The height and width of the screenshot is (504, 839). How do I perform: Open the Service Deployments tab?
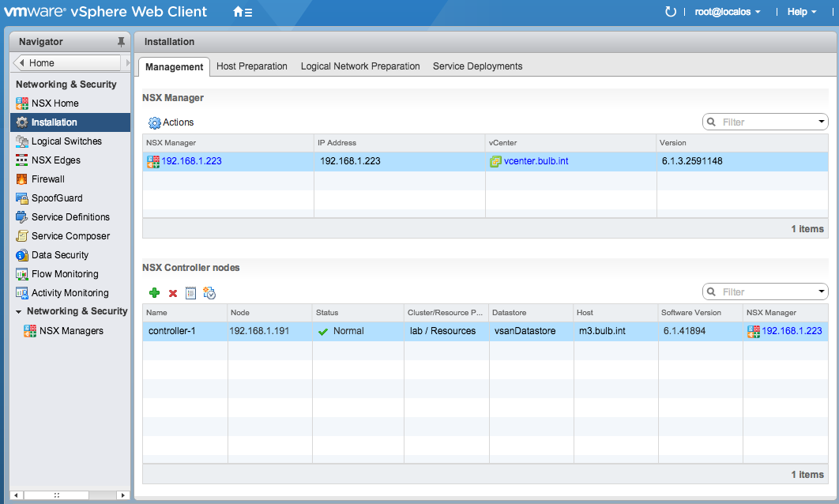coord(477,66)
